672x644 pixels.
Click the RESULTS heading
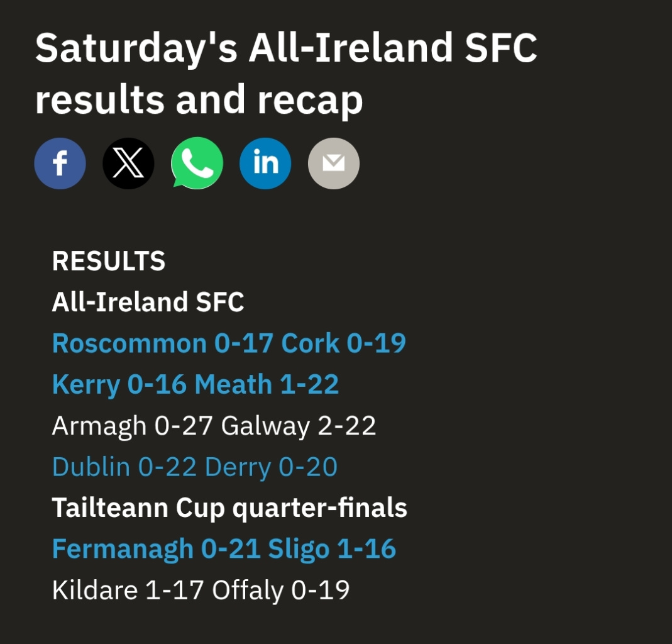click(x=108, y=261)
